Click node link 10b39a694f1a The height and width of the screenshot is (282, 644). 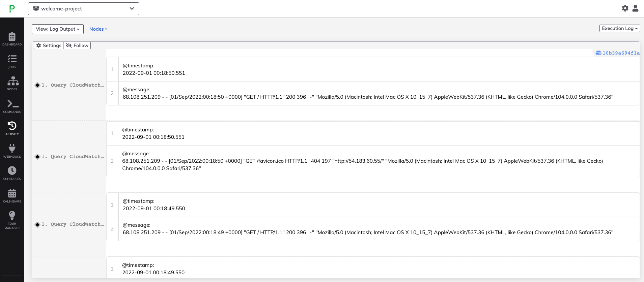(x=618, y=53)
